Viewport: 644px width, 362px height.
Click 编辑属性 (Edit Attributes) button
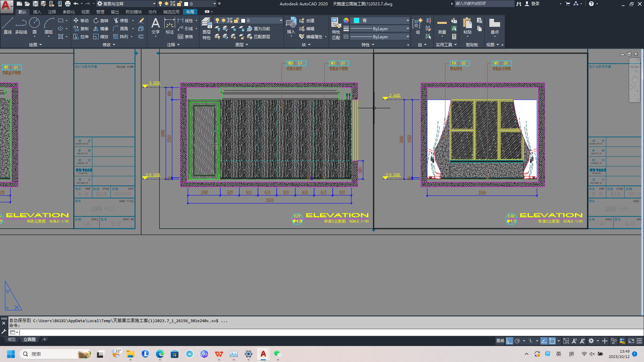[311, 37]
